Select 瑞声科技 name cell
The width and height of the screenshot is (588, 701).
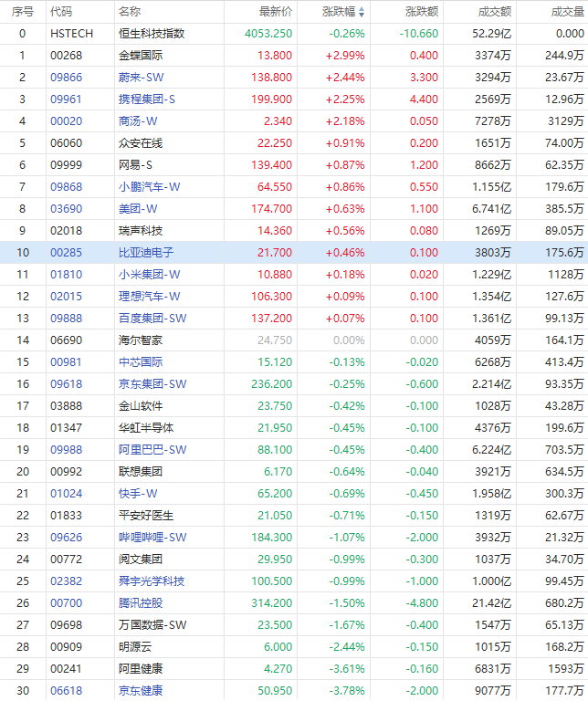pos(141,231)
